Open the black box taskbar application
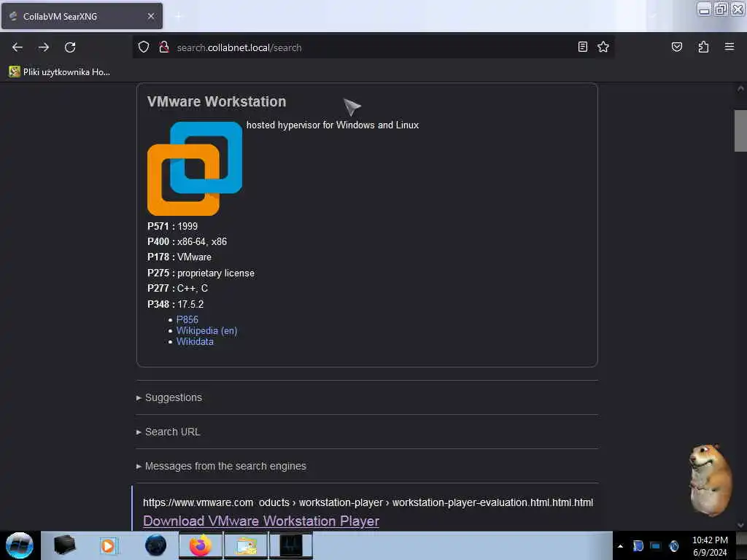This screenshot has width=747, height=560. point(65,545)
